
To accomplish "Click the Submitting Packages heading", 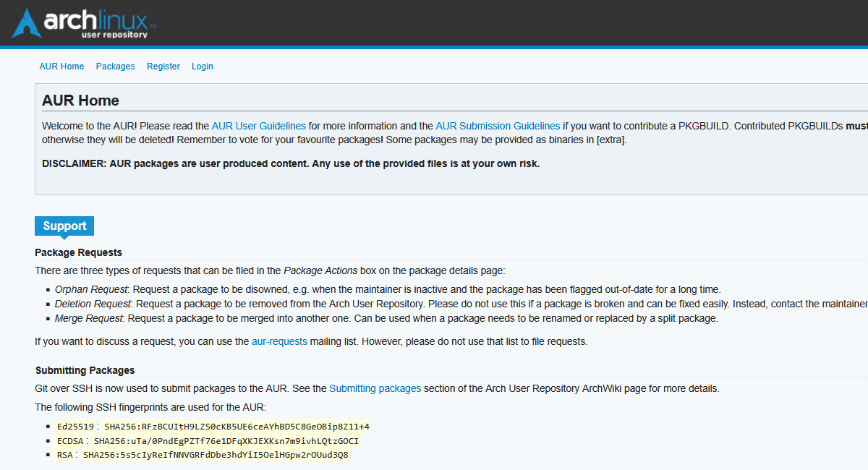I will (85, 370).
